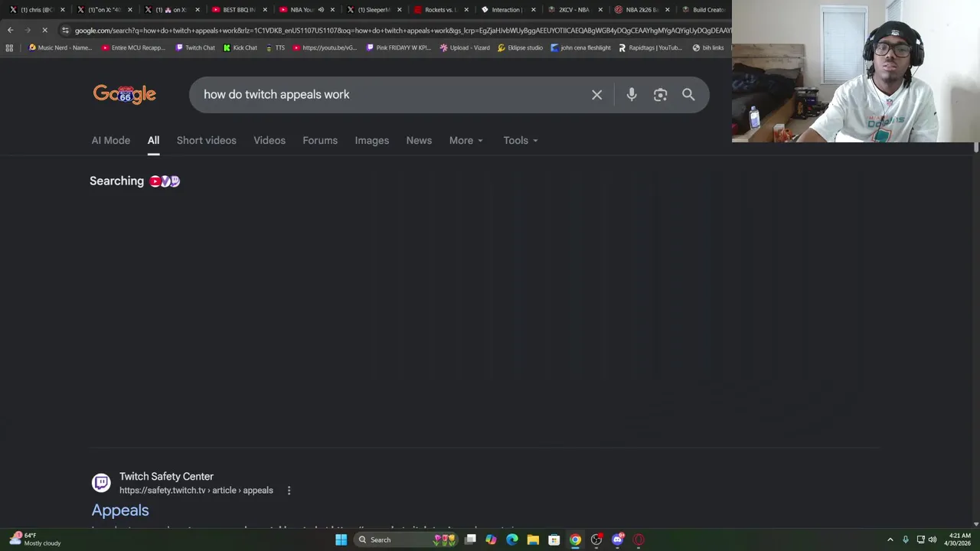Open the TTS bookmark
Screen dimensions: 980x551
(275, 47)
